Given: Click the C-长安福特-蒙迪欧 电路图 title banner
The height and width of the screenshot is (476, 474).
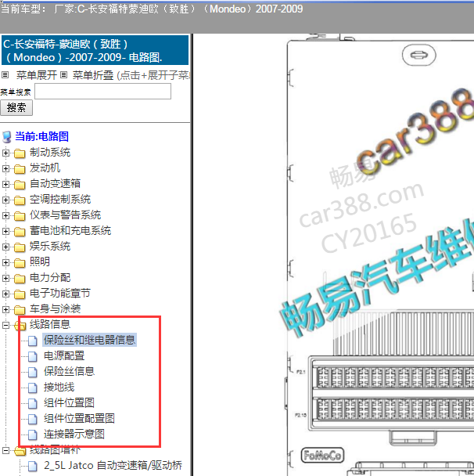Looking at the screenshot, I should (x=95, y=50).
